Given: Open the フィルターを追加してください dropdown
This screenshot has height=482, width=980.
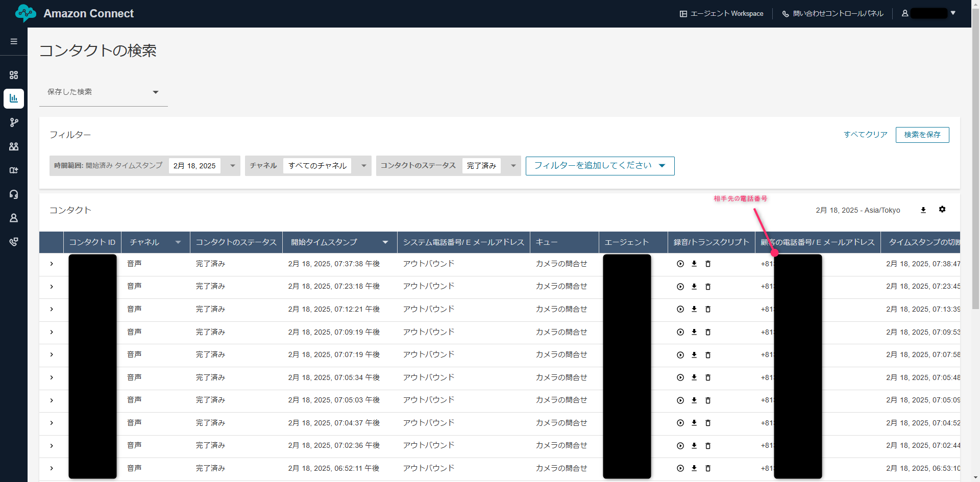Looking at the screenshot, I should click(600, 166).
